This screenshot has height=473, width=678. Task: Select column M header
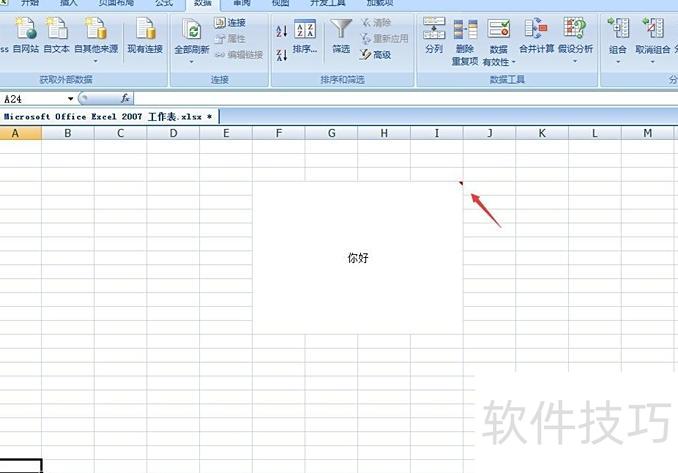point(648,133)
